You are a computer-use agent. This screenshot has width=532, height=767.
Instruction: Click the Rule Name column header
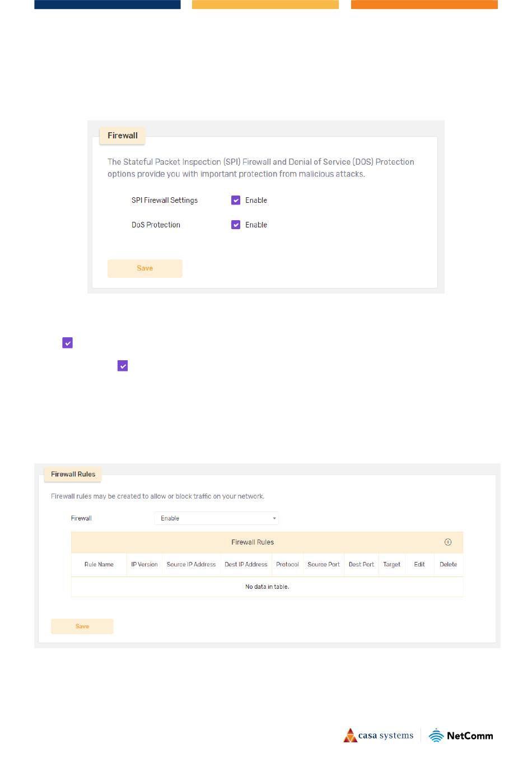[x=99, y=564]
